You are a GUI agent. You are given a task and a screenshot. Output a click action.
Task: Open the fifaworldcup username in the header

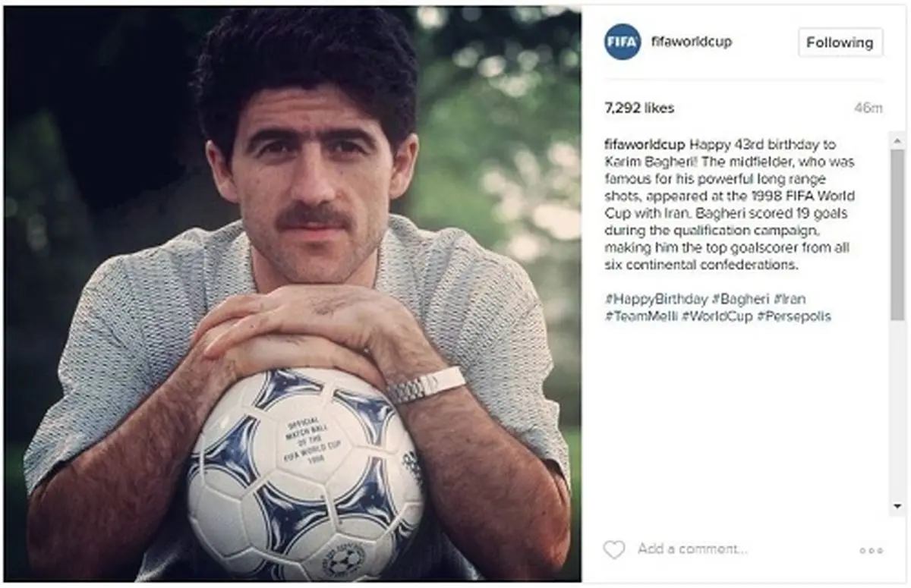[692, 42]
